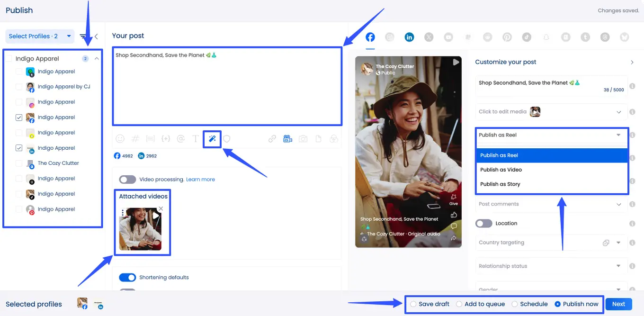Click the Next button
Screen dimensions: 644x316
coord(618,304)
